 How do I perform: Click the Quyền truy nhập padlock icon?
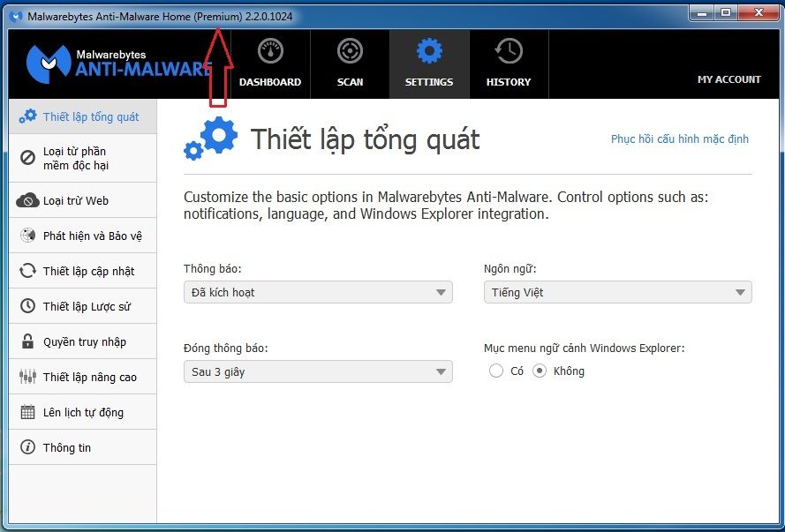point(27,341)
